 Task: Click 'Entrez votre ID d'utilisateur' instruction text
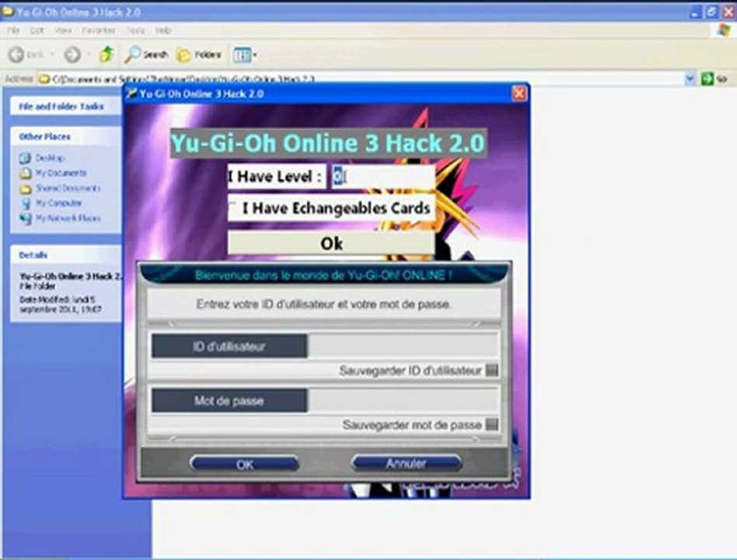(x=324, y=304)
